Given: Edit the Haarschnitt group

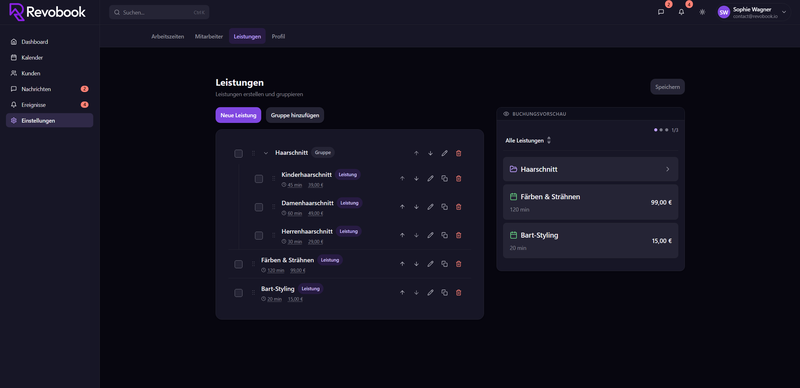Looking at the screenshot, I should [x=444, y=153].
